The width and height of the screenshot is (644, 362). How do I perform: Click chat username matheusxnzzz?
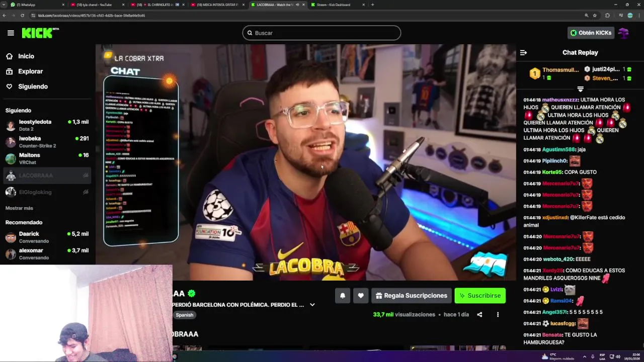pos(560,100)
